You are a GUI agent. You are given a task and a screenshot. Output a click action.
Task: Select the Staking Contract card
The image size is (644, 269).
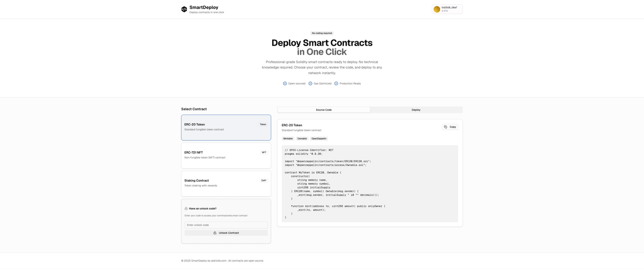pyautogui.click(x=226, y=184)
